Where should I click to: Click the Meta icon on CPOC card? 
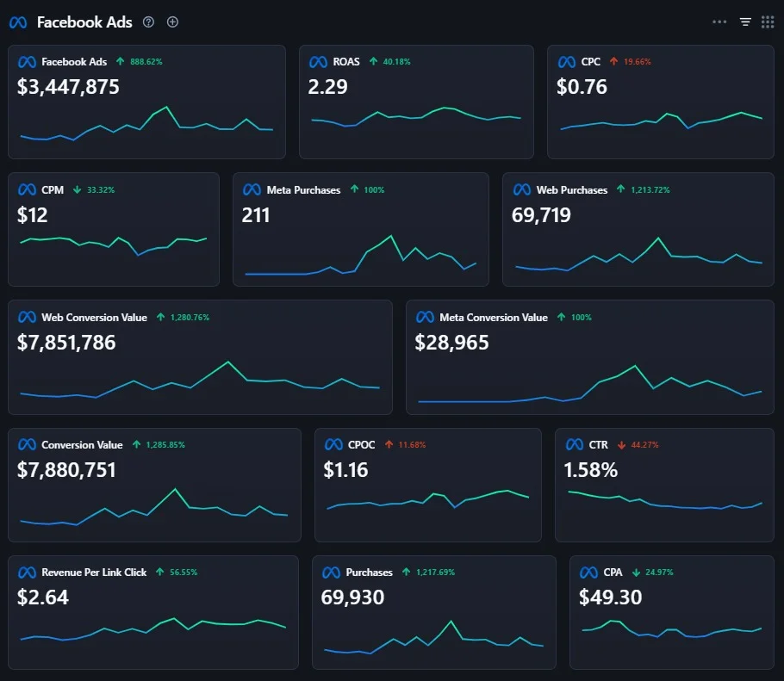(x=333, y=445)
